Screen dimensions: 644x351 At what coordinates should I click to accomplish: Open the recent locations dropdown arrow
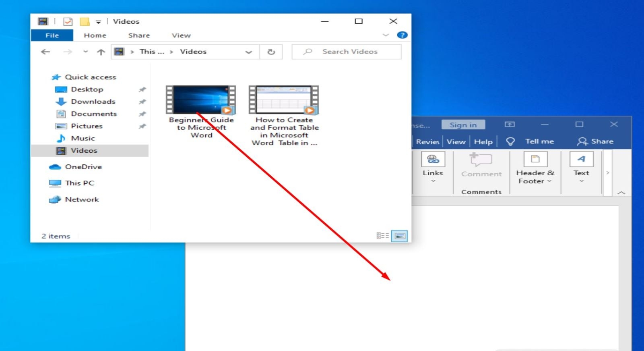pyautogui.click(x=85, y=52)
